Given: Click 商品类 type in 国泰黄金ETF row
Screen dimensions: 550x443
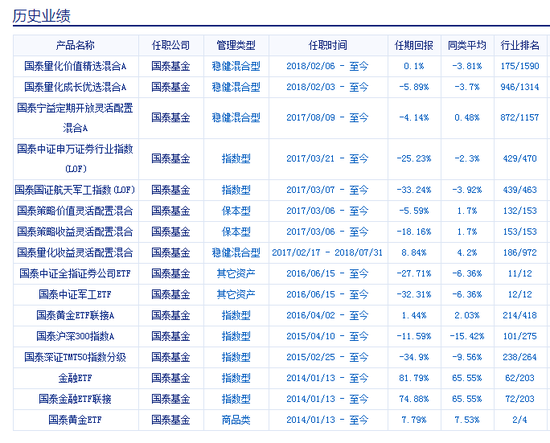Looking at the screenshot, I should point(236,419).
